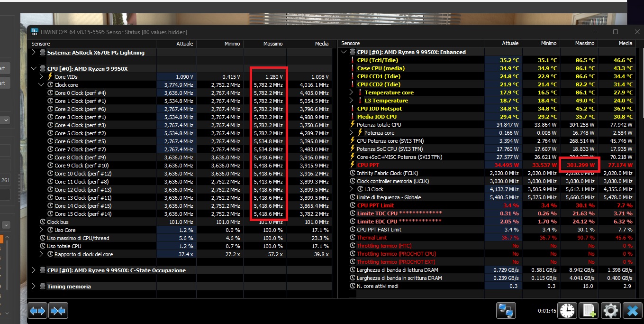Viewport: 644px width, 324px height.
Task: Collapse the CPU [#0]: AMD Ryzen 9 9950X group
Action: 34,69
